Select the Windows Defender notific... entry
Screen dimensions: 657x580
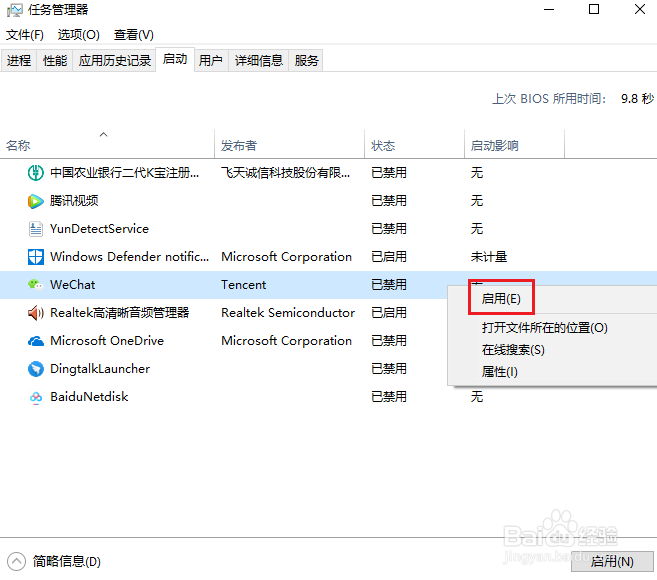pyautogui.click(x=129, y=256)
